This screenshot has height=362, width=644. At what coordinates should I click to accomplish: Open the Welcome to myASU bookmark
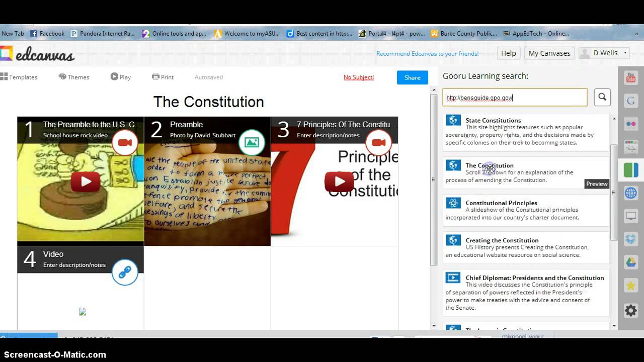click(247, 34)
